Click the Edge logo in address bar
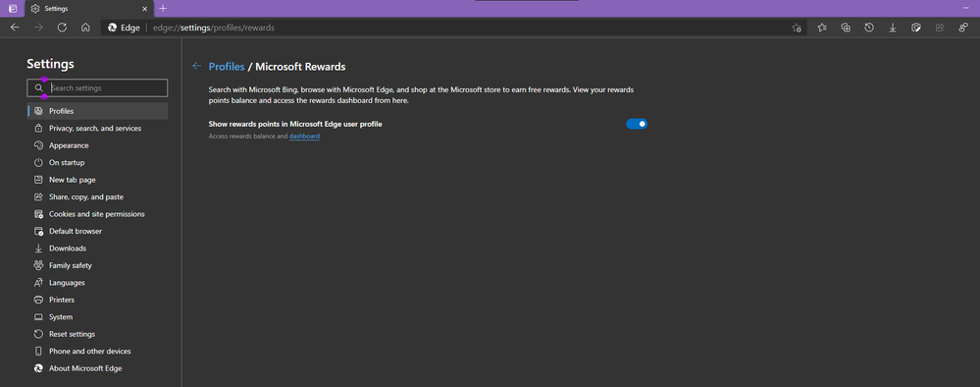Viewport: 980px width, 387px height. 113,28
